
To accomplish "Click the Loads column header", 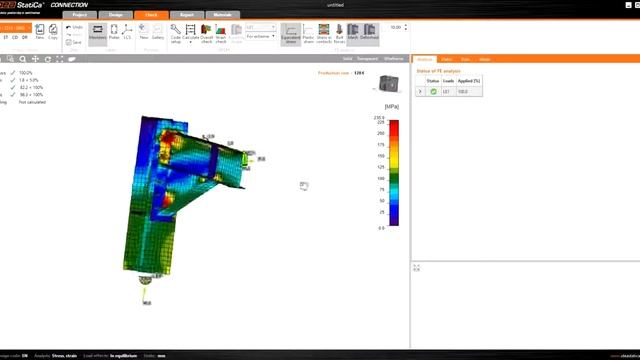I will click(x=448, y=81).
